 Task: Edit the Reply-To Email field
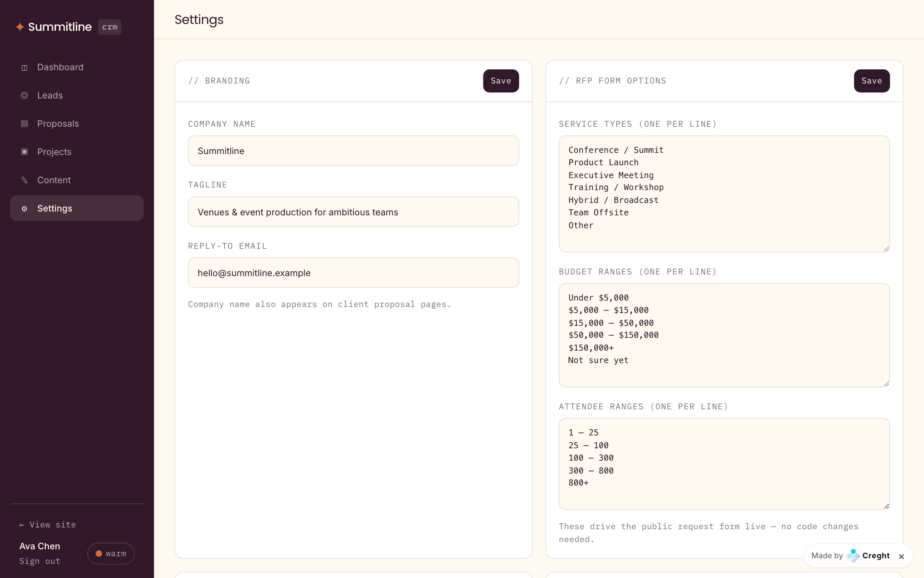353,273
